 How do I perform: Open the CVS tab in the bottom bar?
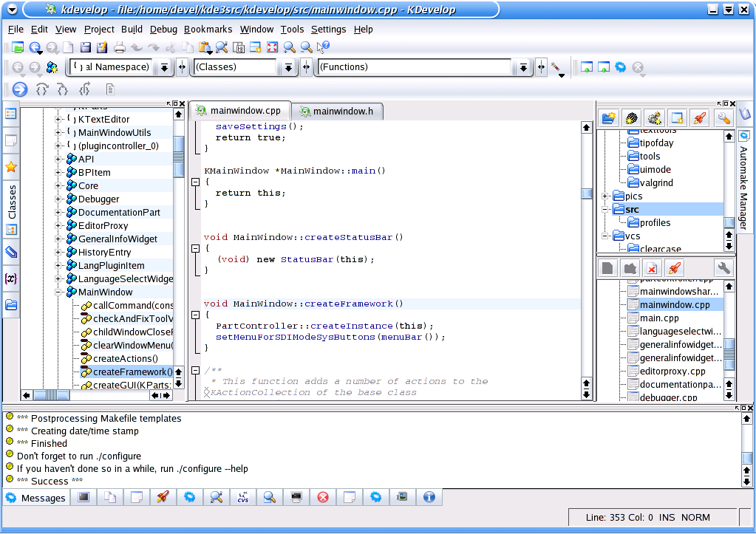243,498
